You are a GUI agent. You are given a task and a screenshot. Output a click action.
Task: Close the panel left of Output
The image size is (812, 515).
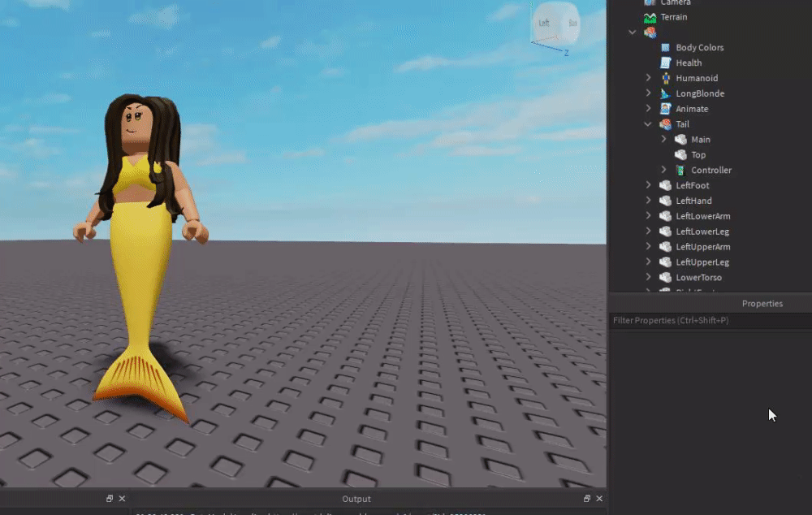(x=122, y=499)
